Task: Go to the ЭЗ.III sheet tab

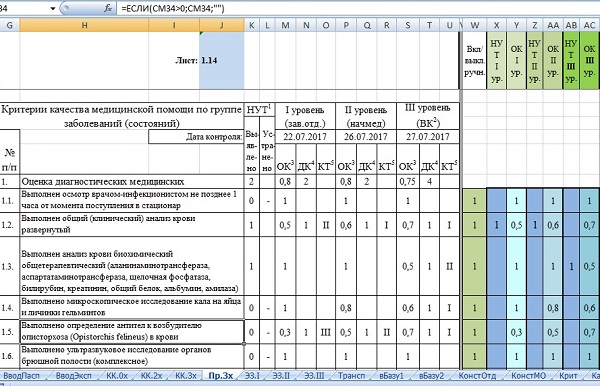Action: tap(314, 376)
